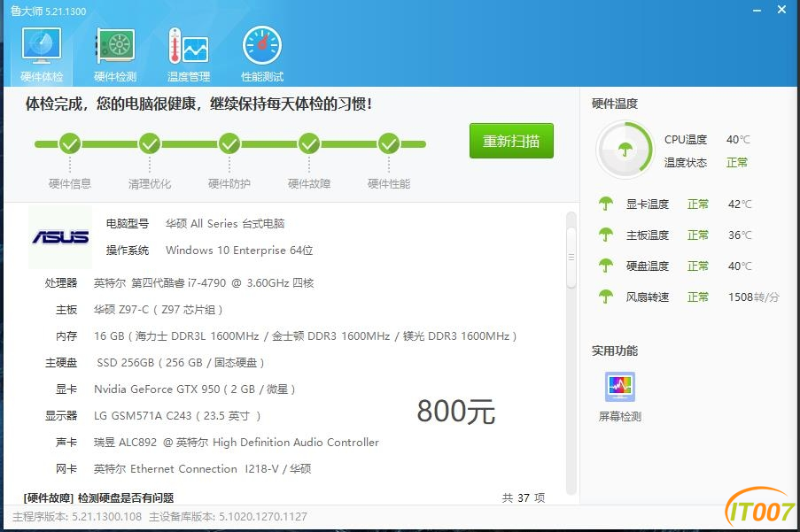This screenshot has width=800, height=532.
Task: Open the 硬件体检 hardware checkup tab
Action: [42, 55]
